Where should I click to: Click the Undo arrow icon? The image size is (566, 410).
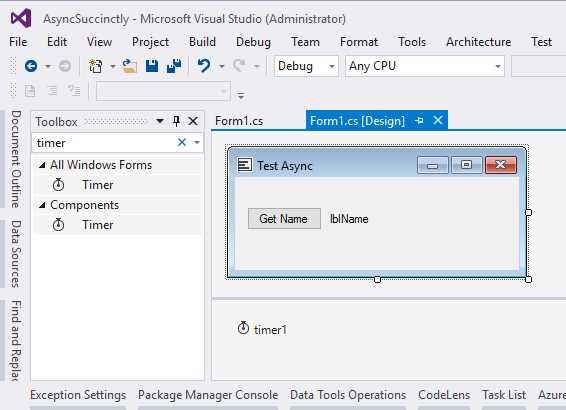pyautogui.click(x=204, y=66)
